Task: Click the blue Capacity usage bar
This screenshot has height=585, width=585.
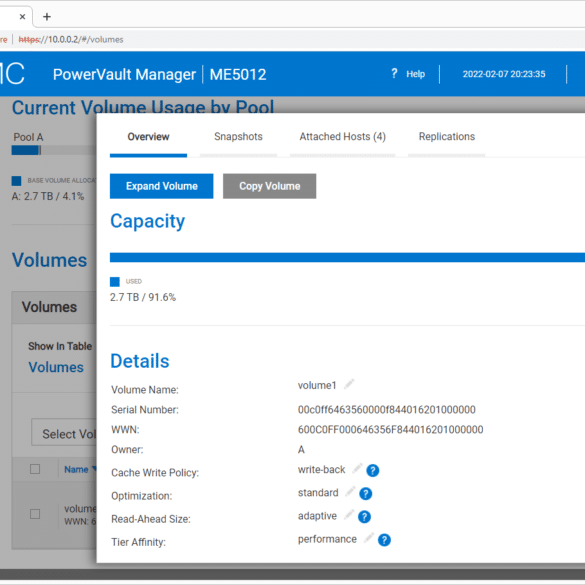Action: pos(347,257)
